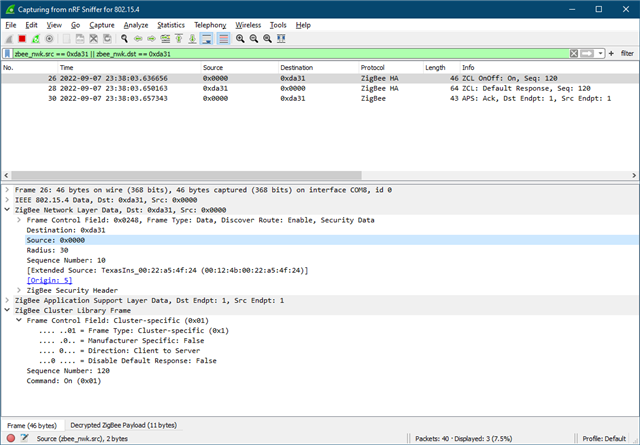The image size is (640, 445).
Task: Jump to first packet icon
Action: coord(179,39)
